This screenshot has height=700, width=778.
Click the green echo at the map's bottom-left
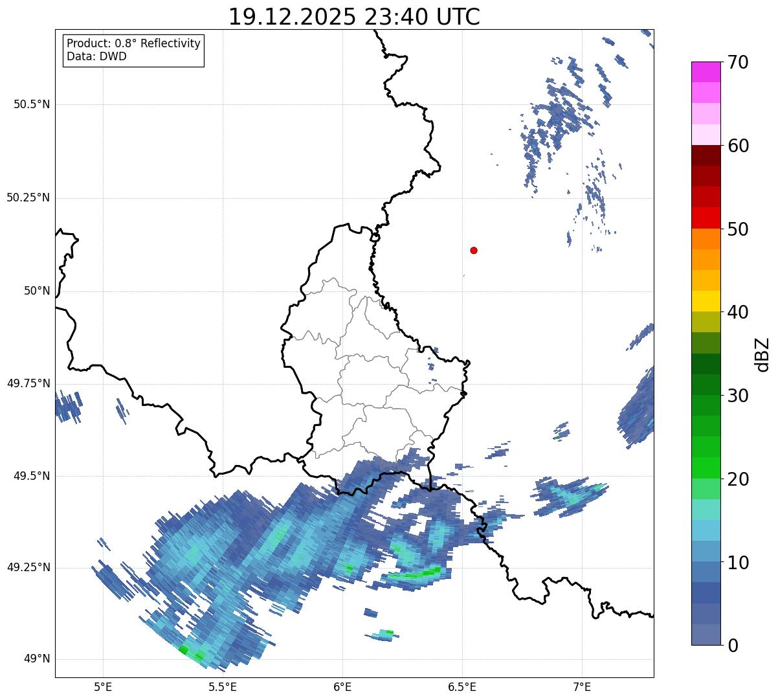pos(190,653)
